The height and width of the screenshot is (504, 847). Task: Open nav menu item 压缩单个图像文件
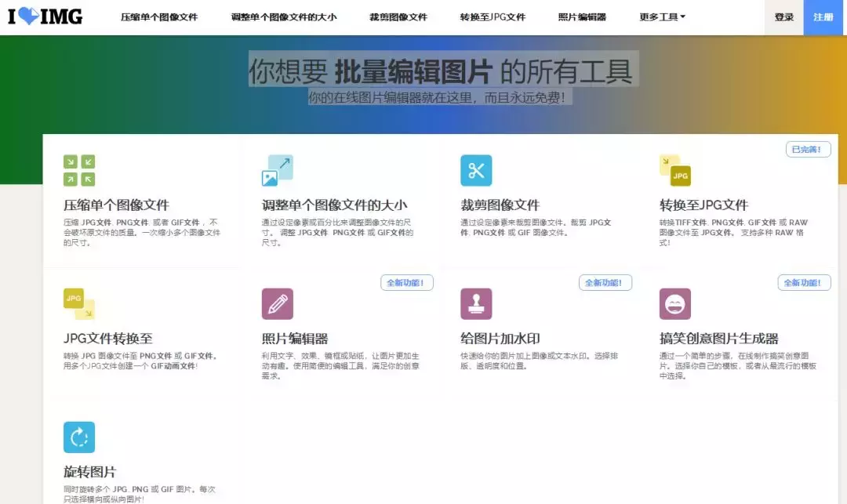point(159,17)
